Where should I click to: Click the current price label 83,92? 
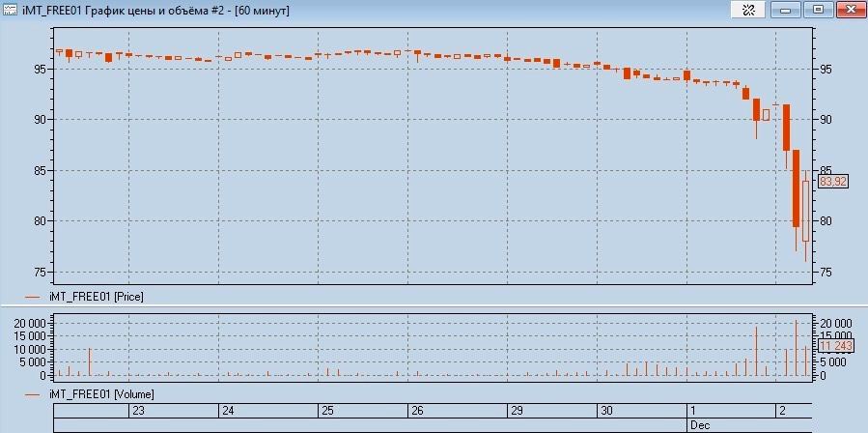tap(833, 181)
